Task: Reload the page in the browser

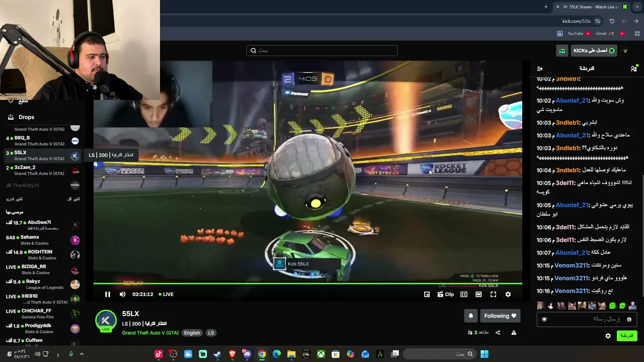Action: point(612,21)
